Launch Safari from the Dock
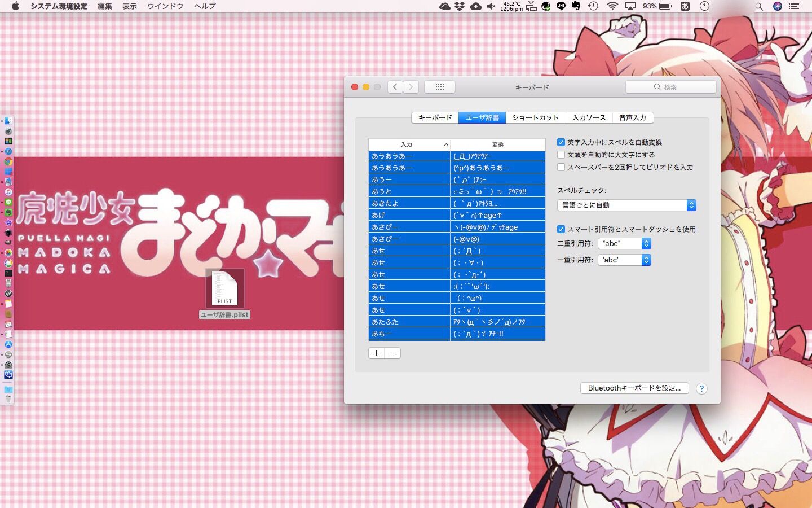 (x=8, y=151)
